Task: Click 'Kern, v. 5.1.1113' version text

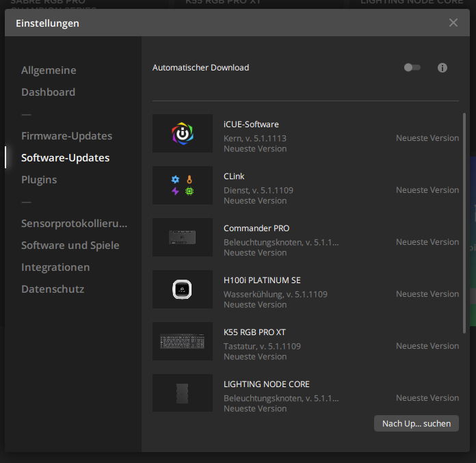Action: [255, 138]
